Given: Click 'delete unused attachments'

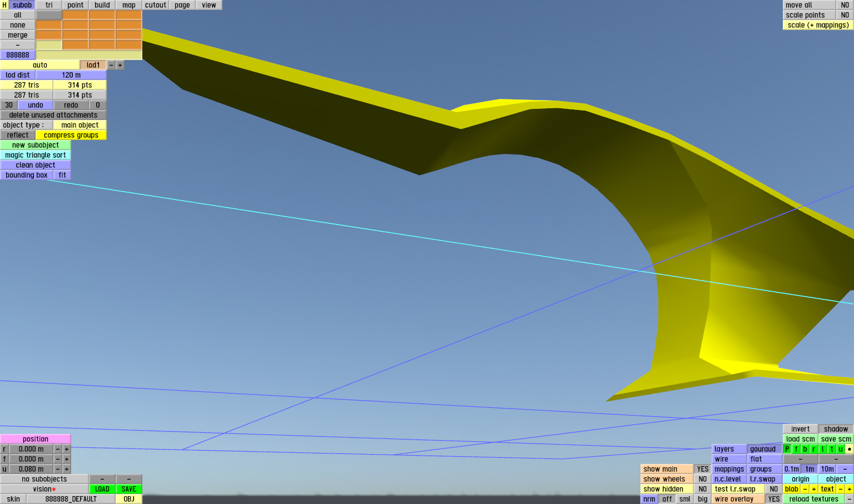Looking at the screenshot, I should (53, 115).
